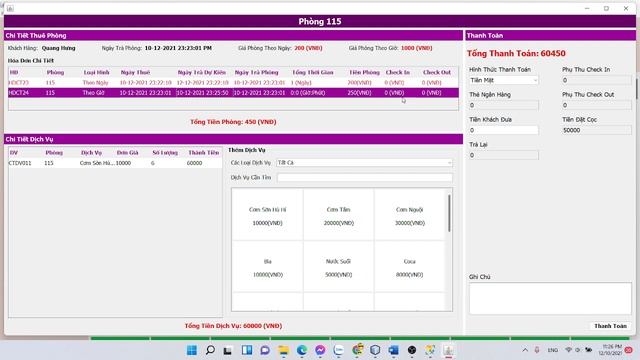Screen dimensions: 640x360
Task: Add the Nước Suối service tile
Action: pyautogui.click(x=338, y=267)
